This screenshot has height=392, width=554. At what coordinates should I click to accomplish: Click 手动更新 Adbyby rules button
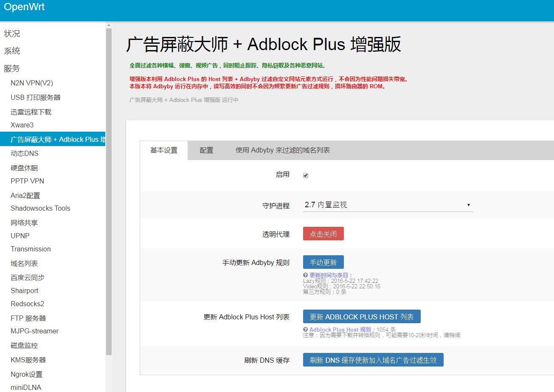[x=323, y=262]
